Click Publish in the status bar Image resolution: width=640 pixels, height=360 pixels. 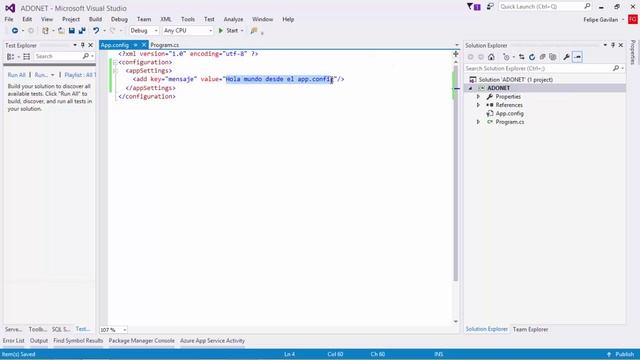pyautogui.click(x=620, y=354)
